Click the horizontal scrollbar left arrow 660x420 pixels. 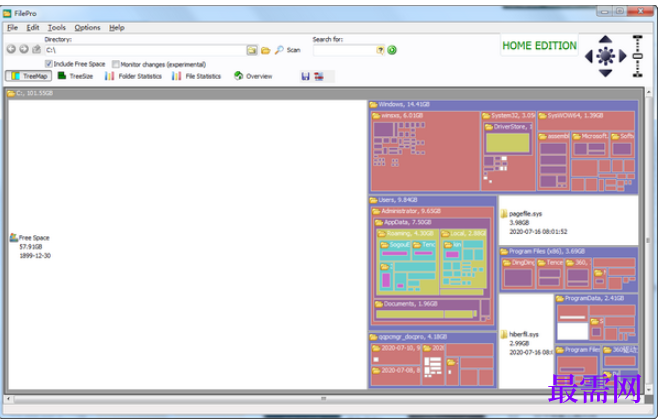tap(8, 398)
